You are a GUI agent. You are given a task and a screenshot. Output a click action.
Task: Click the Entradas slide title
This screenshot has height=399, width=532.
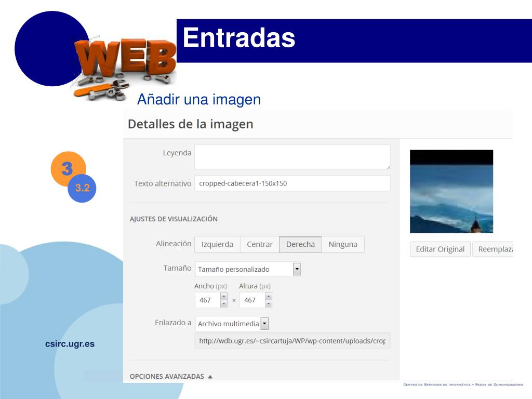point(239,38)
